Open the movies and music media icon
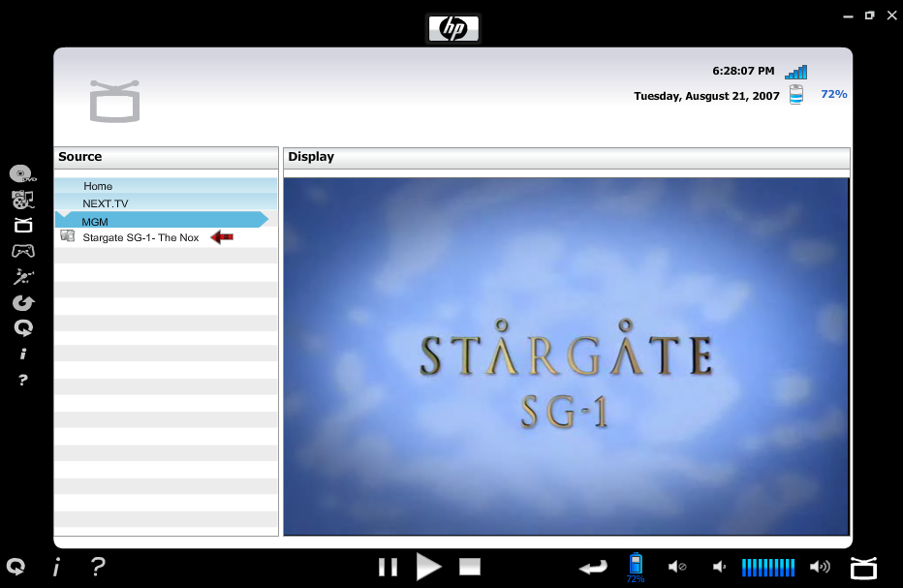This screenshot has width=903, height=588. pos(22,200)
